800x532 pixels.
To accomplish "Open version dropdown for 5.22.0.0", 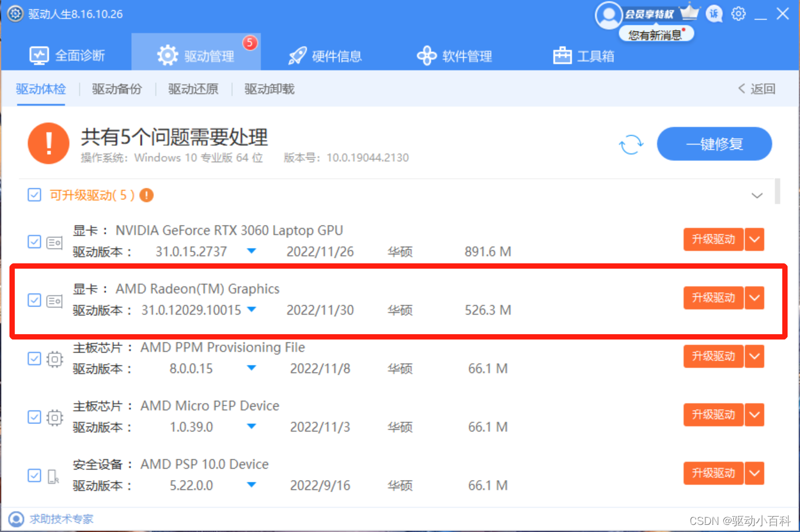I will click(251, 485).
